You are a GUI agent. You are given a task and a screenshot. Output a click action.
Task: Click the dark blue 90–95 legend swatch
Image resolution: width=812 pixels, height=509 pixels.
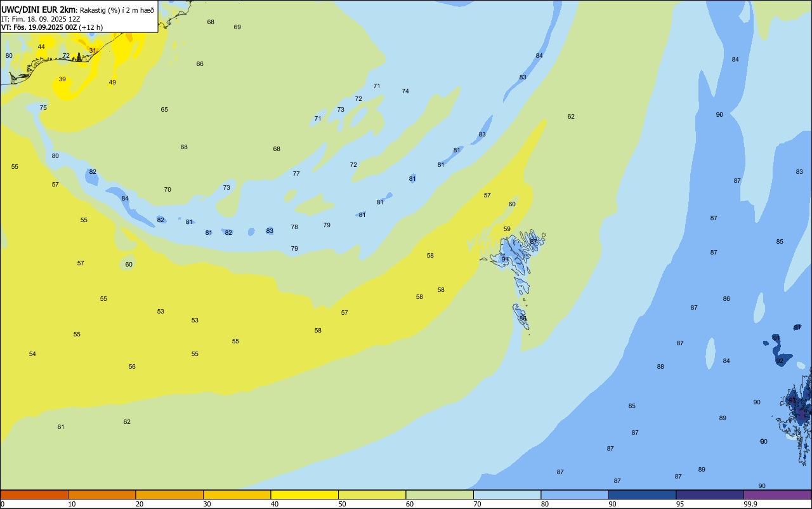pyautogui.click(x=642, y=494)
